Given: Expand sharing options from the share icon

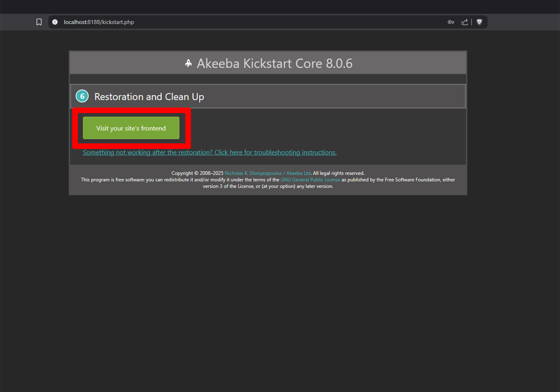Looking at the screenshot, I should [x=465, y=22].
